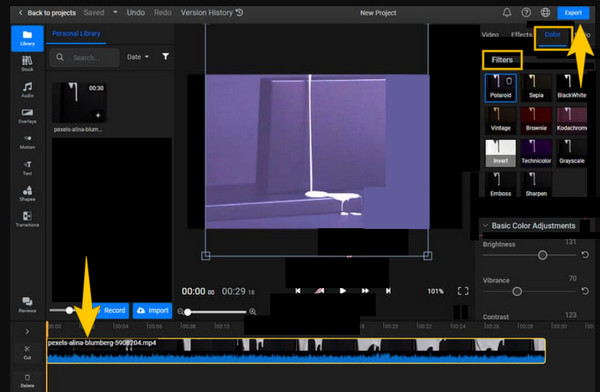This screenshot has width=600, height=392.
Task: Apply the Sepia filter
Action: coord(536,87)
